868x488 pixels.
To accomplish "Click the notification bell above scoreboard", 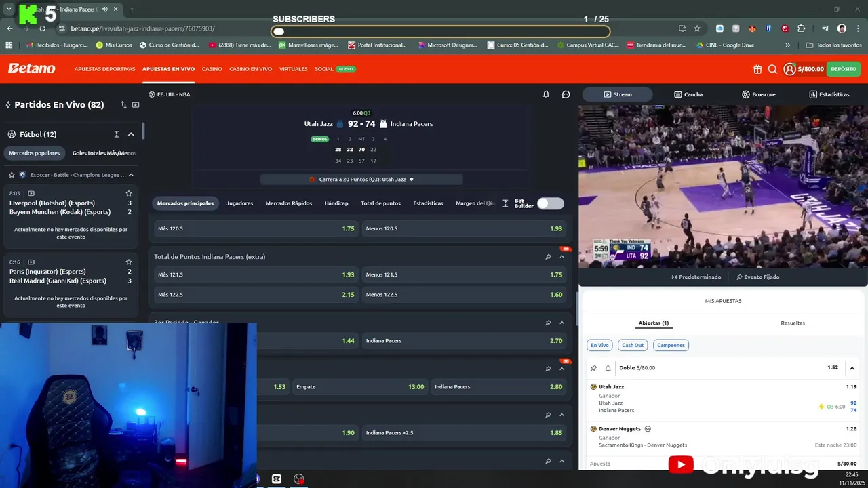I will (546, 94).
